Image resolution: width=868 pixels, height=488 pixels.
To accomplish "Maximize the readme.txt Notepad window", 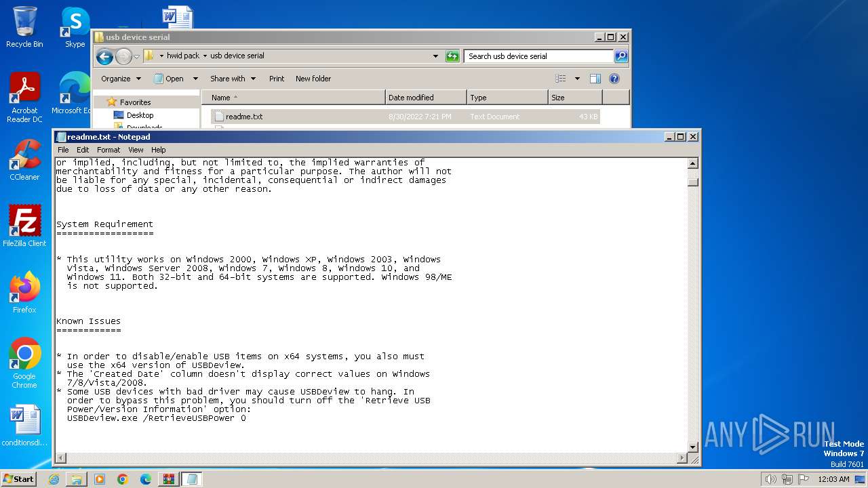I will click(x=681, y=137).
